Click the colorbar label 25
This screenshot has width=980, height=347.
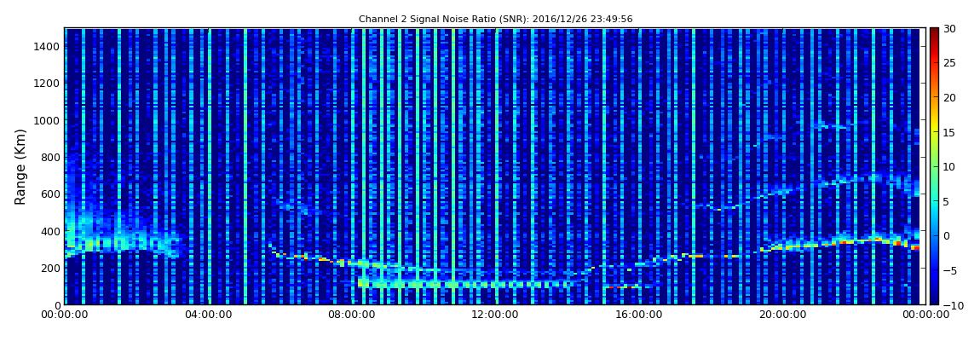click(x=949, y=62)
